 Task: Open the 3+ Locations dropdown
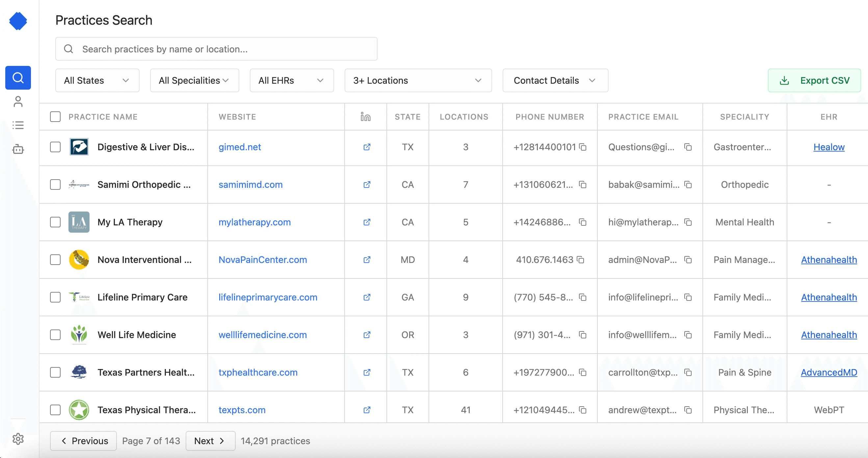pyautogui.click(x=418, y=80)
